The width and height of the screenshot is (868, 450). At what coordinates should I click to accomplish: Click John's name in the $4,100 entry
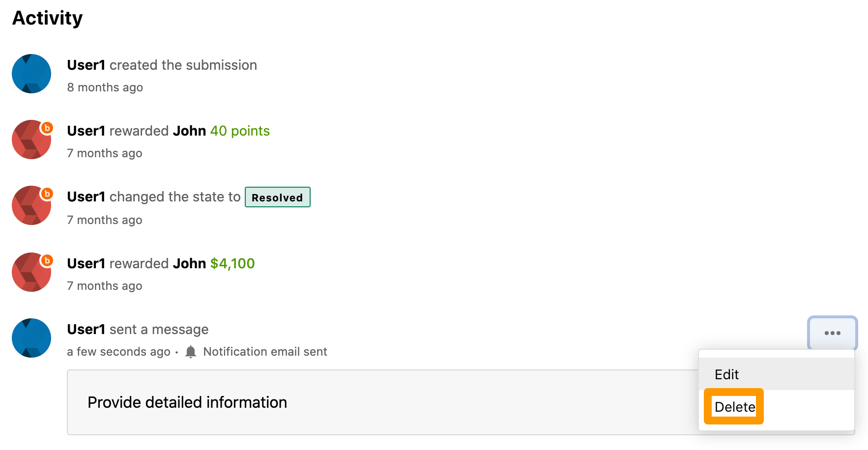coord(189,263)
